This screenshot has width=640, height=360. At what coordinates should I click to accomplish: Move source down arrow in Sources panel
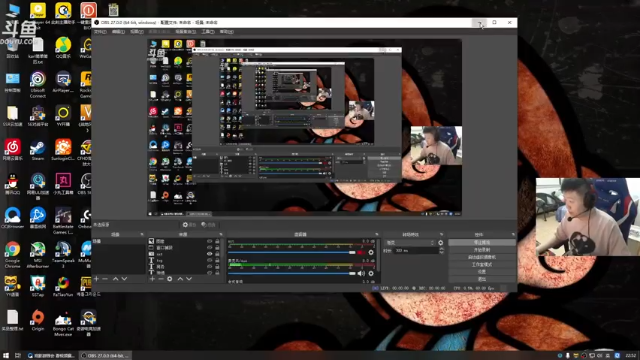pos(189,279)
